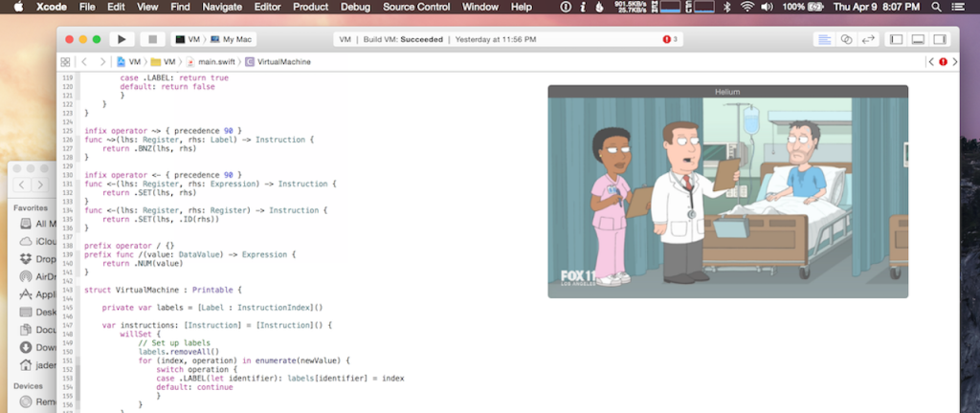Go forward in editor history
This screenshot has height=413, width=980.
point(101,62)
